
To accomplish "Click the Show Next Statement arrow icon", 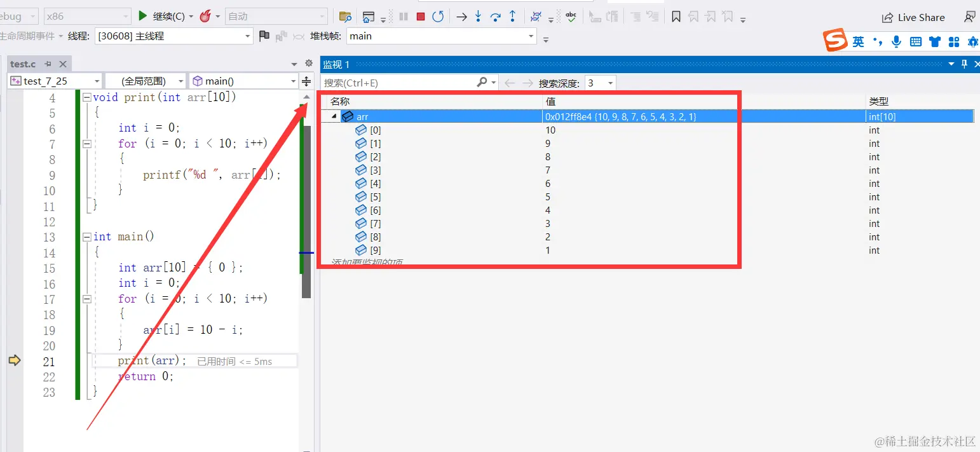I will point(462,17).
